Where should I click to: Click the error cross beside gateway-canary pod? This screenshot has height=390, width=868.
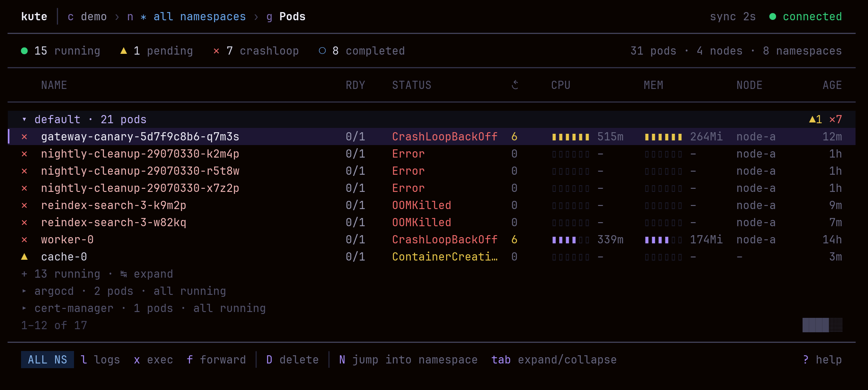(x=24, y=137)
